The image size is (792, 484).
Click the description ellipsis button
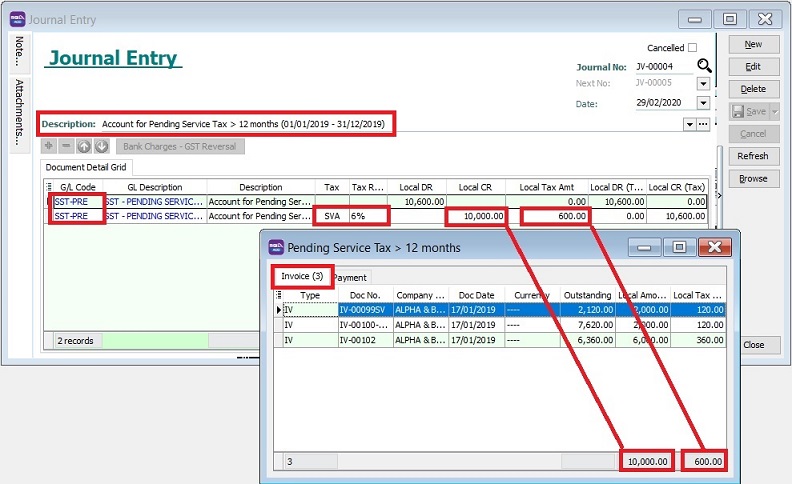click(703, 124)
